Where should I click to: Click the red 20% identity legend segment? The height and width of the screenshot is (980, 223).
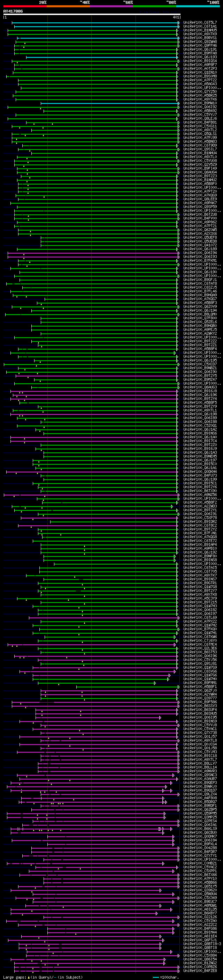coord(25,6)
